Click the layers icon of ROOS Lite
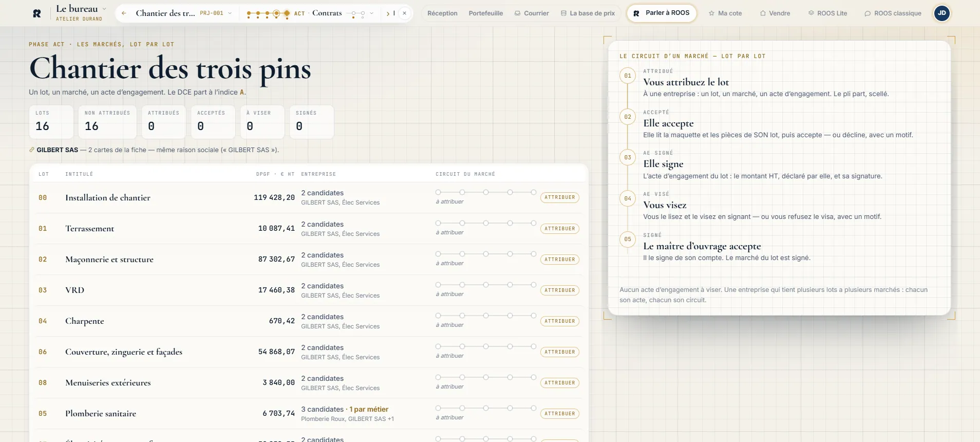980x442 pixels. coord(811,13)
